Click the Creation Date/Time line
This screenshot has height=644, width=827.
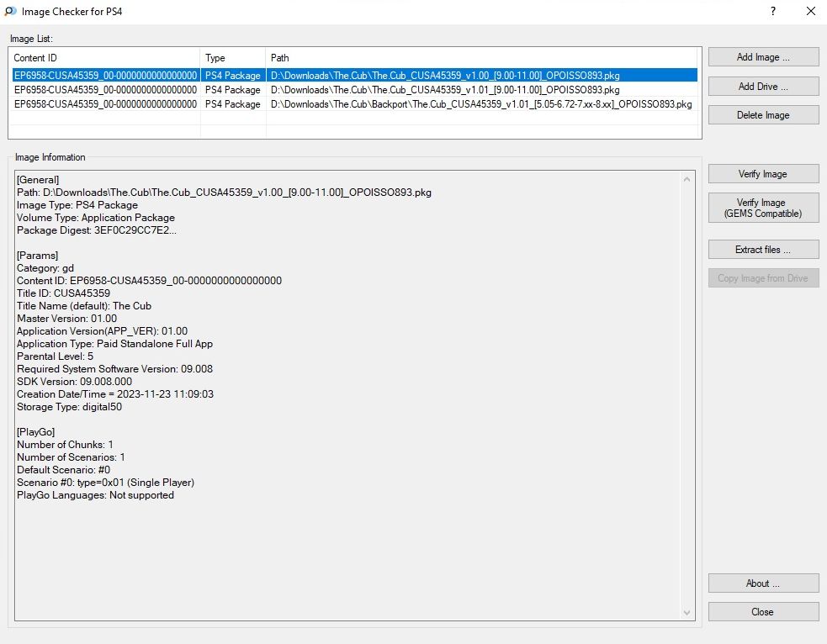(115, 394)
